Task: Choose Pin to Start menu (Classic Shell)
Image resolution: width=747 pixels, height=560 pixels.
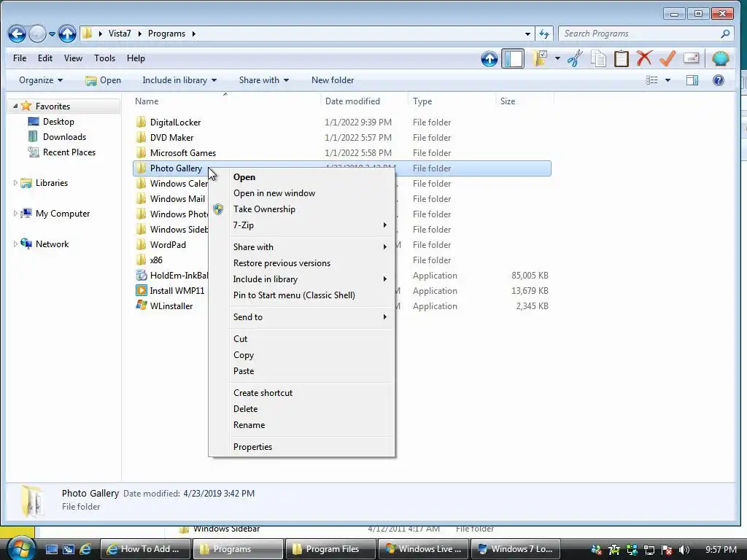Action: pos(295,295)
